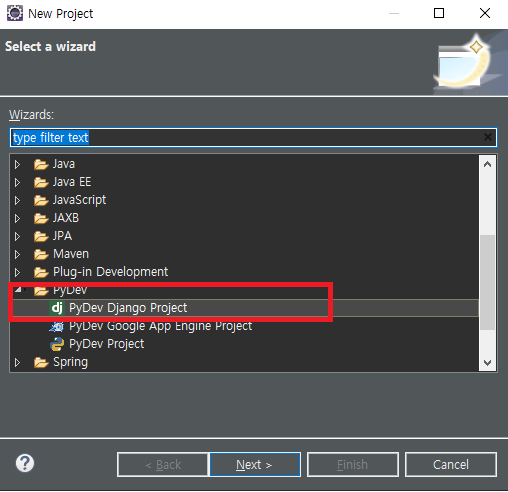Click the Python logo icon for PyDev Project

(x=57, y=344)
